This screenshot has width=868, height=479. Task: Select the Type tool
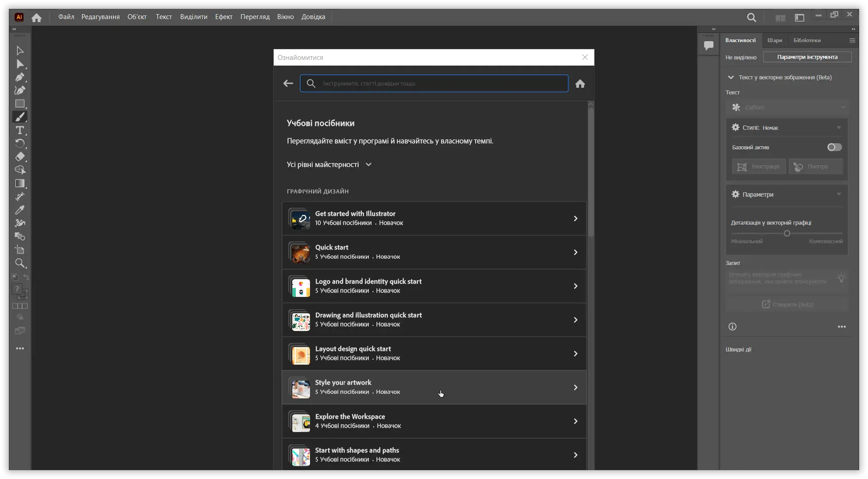[x=19, y=130]
